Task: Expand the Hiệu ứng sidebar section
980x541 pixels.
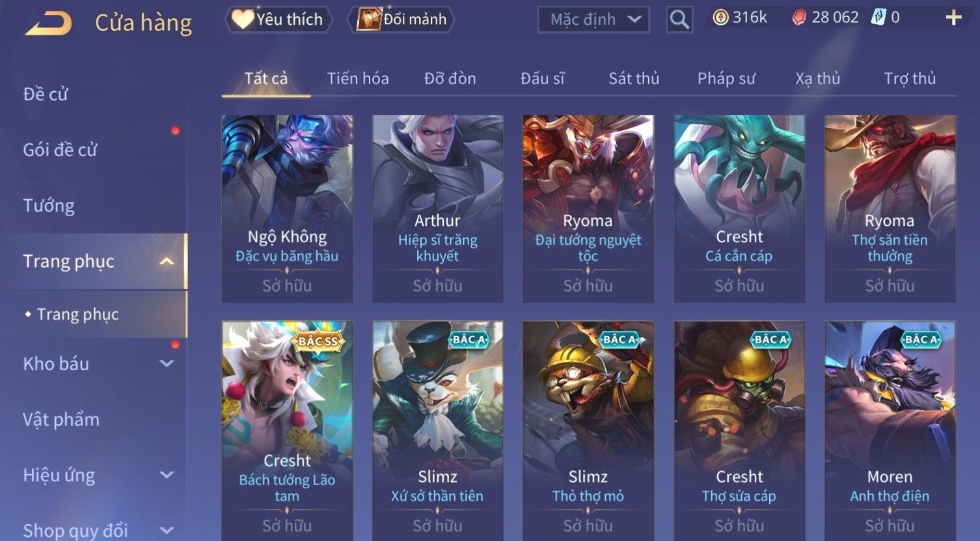Action: [x=167, y=475]
